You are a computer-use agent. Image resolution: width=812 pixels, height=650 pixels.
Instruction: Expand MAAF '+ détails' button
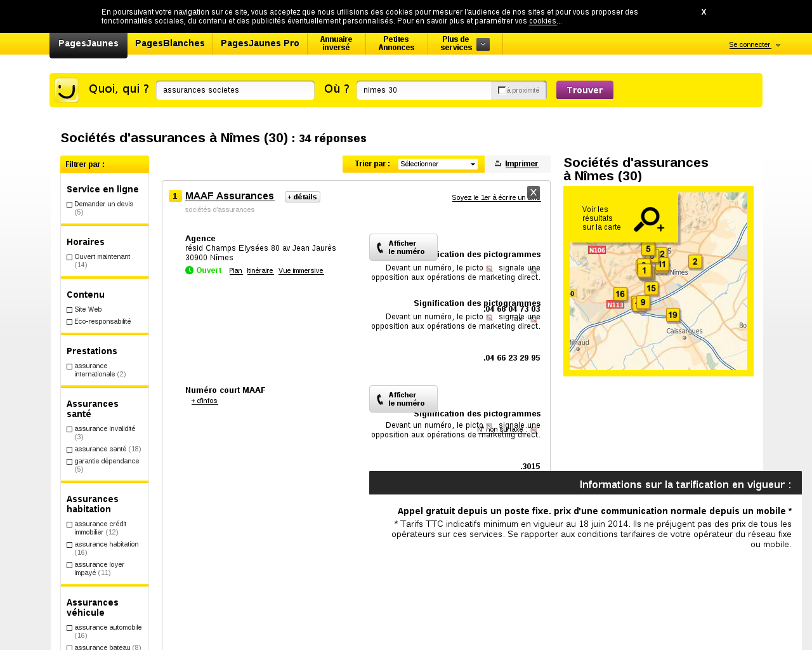coord(303,197)
